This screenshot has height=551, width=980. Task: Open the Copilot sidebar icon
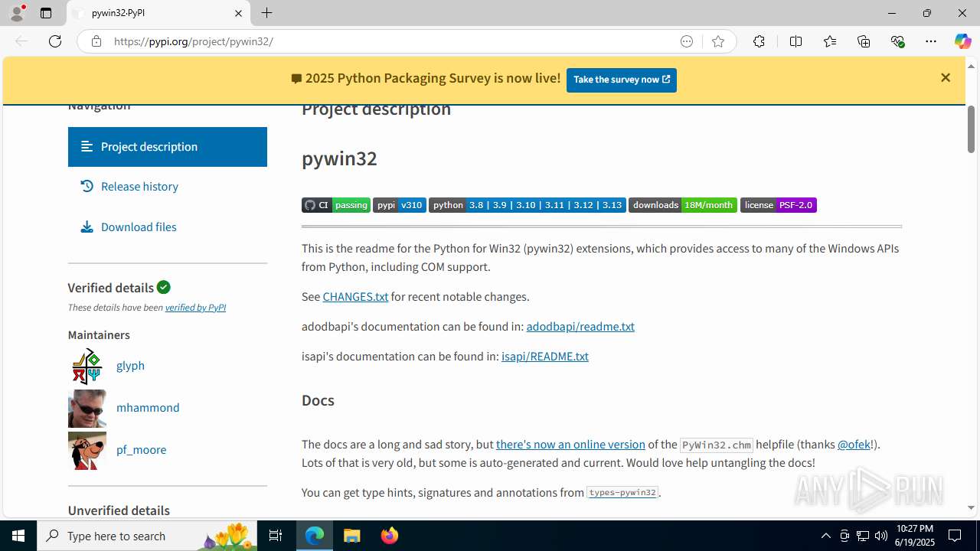tap(962, 41)
